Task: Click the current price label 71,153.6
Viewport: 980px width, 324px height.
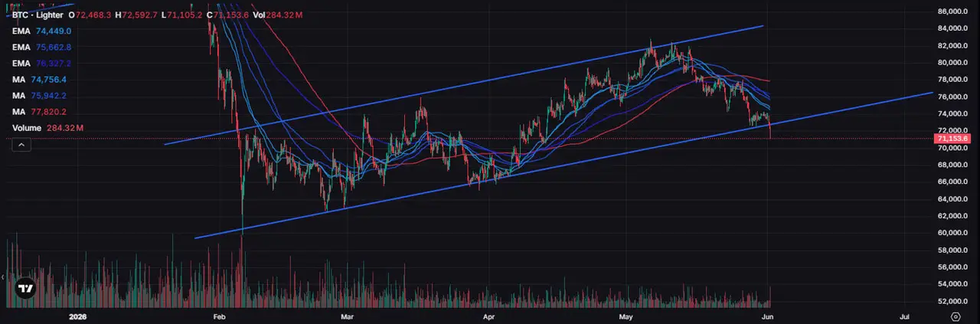Action: tap(952, 139)
